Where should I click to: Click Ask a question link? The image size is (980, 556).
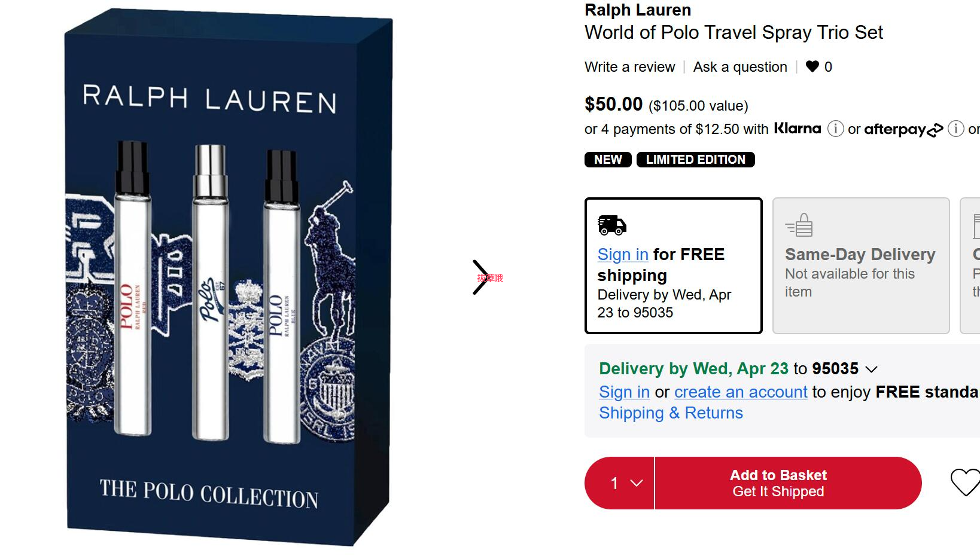coord(740,67)
